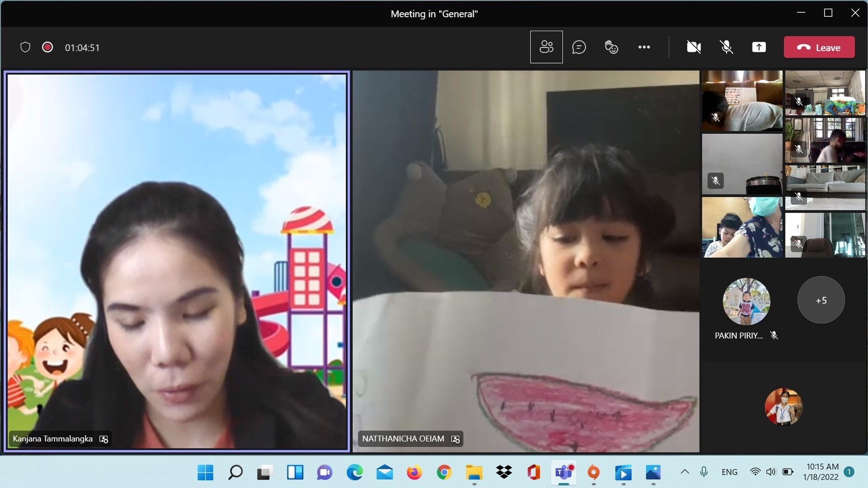This screenshot has height=488, width=868.
Task: Show the +5 additional participants
Action: [821, 300]
